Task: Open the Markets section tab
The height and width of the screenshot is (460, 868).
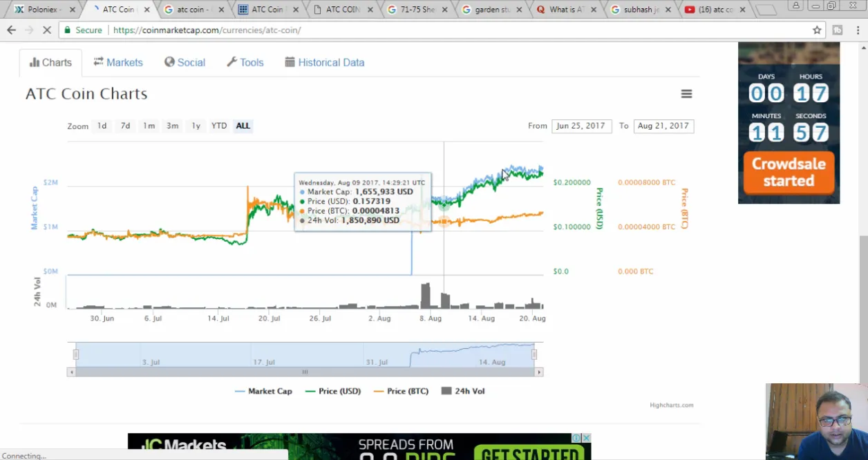Action: click(118, 63)
